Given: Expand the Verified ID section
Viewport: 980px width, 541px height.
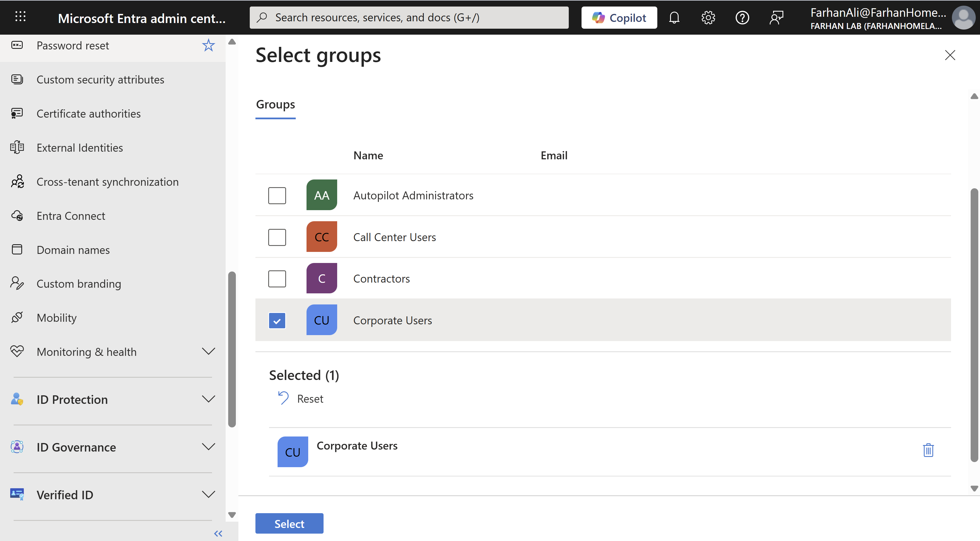Looking at the screenshot, I should click(208, 494).
